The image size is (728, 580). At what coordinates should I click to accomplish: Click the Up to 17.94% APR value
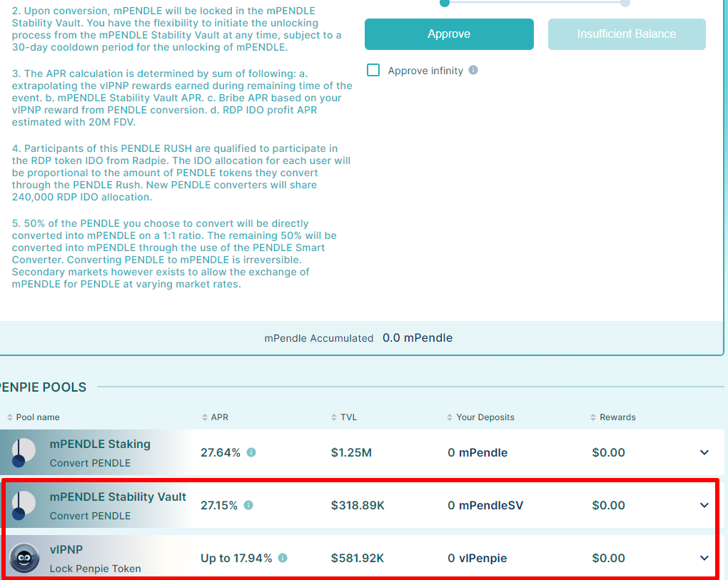236,558
